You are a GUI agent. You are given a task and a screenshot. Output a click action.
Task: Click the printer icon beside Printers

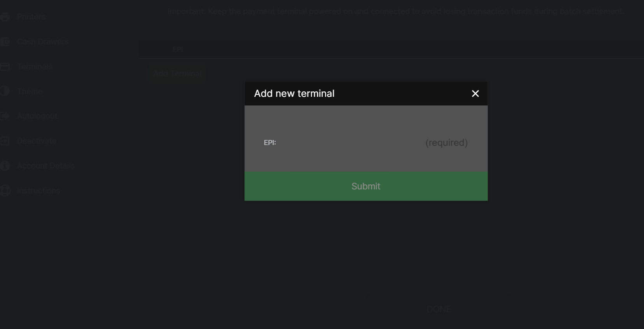coord(5,17)
